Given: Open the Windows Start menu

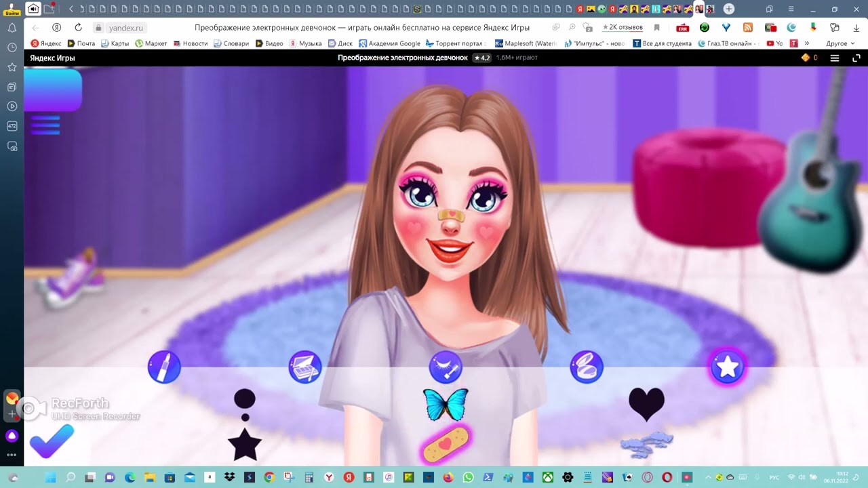Looking at the screenshot, I should tap(51, 477).
